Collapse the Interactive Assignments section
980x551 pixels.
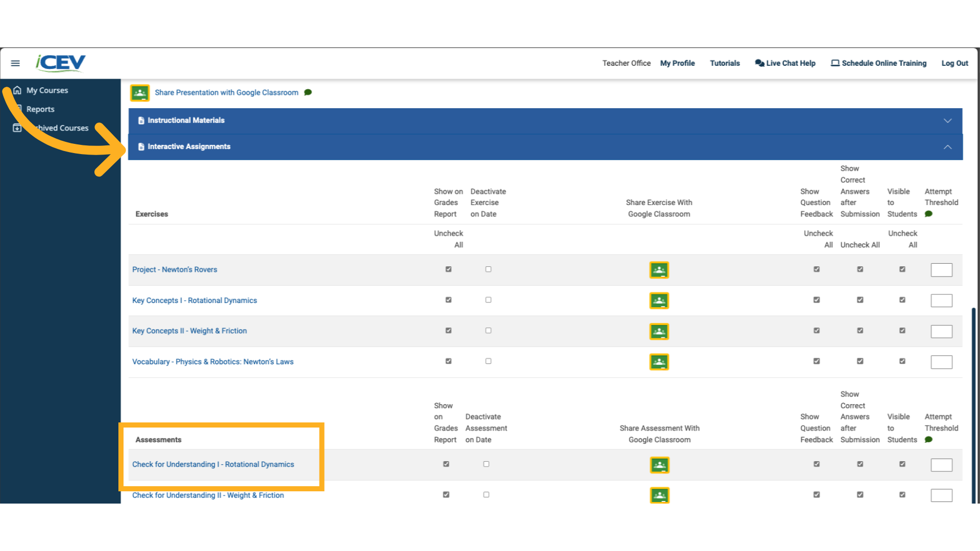pyautogui.click(x=947, y=147)
